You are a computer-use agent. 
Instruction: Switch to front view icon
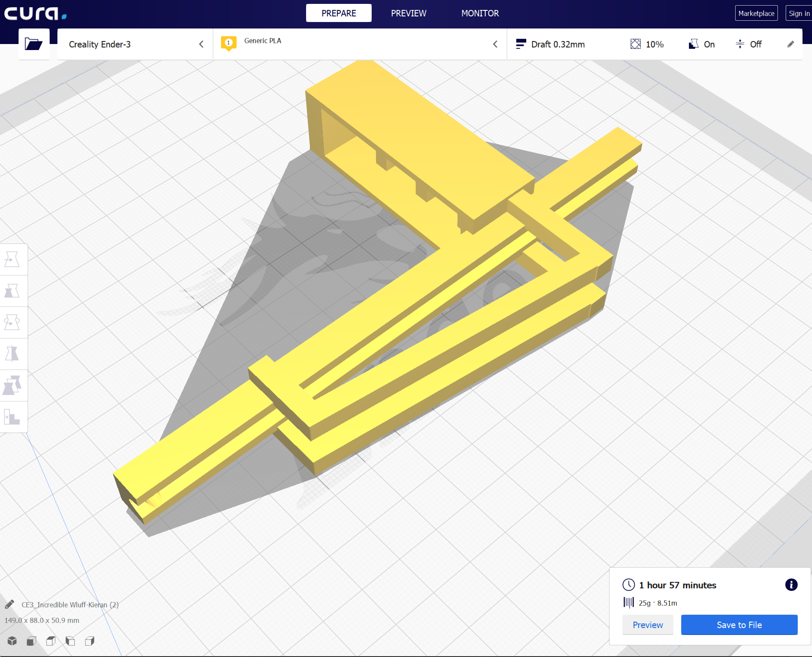(32, 641)
